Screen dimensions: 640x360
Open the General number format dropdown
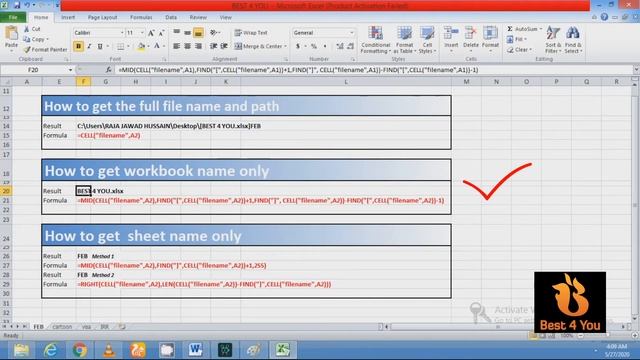(351, 32)
